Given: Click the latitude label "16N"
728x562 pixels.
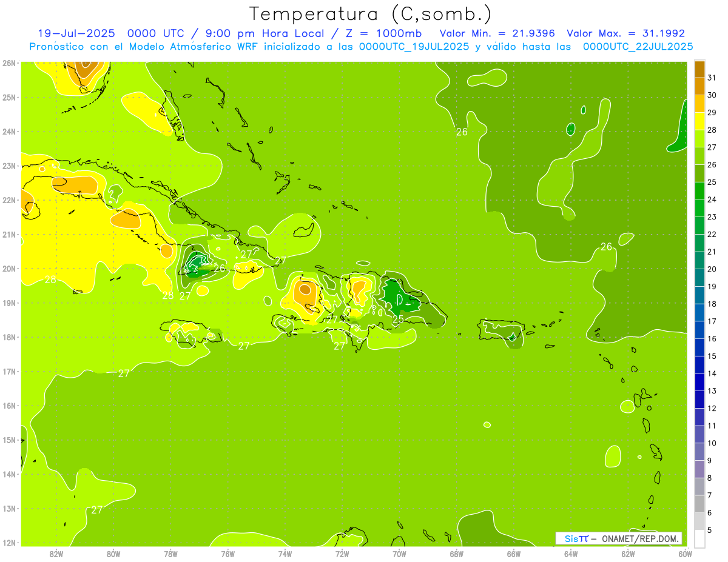Looking at the screenshot, I should (x=9, y=406).
